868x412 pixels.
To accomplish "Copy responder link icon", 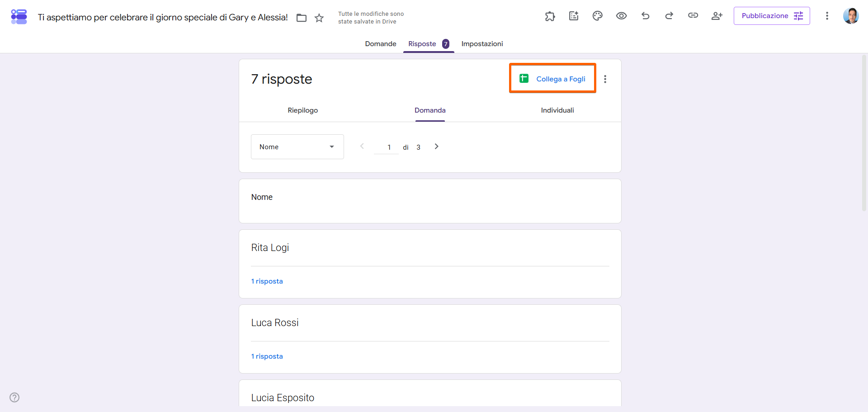I will click(x=693, y=15).
